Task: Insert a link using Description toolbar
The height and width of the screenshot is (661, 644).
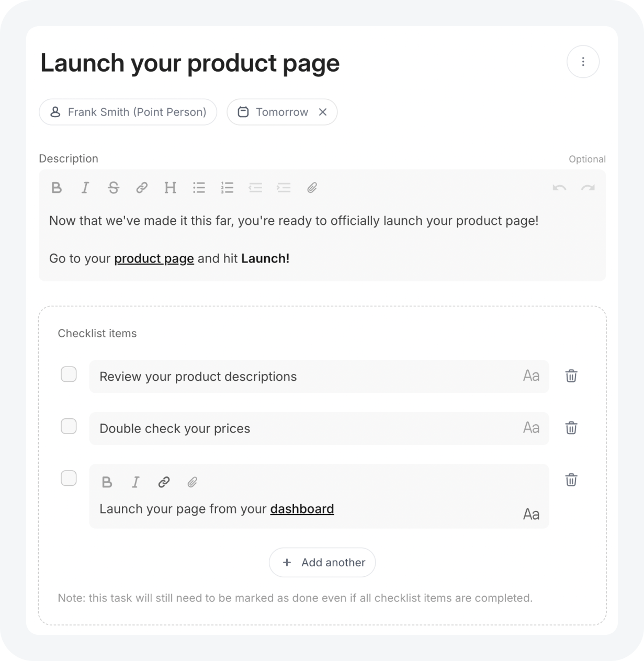Action: [x=142, y=188]
